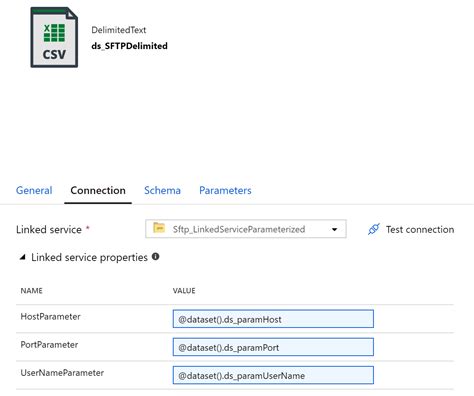Image resolution: width=474 pixels, height=396 pixels.
Task: Click the HostParameter name label
Action: 50,316
